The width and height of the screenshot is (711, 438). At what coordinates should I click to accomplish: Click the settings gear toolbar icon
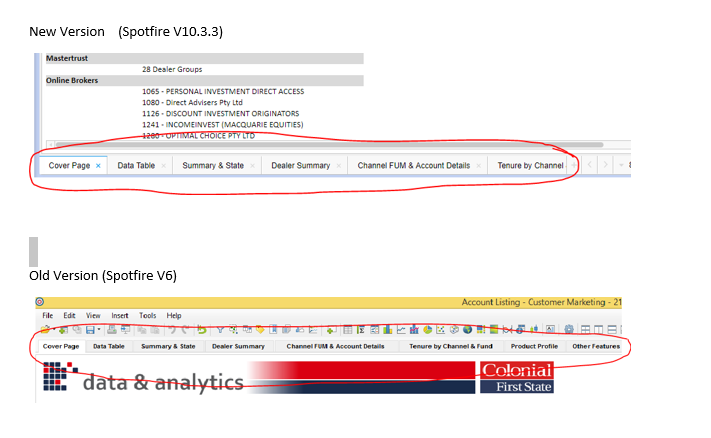[x=569, y=329]
